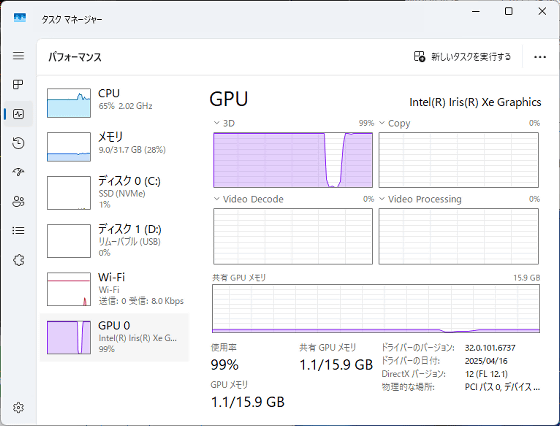Open the hamburger navigation menu
The width and height of the screenshot is (560, 426).
click(18, 56)
